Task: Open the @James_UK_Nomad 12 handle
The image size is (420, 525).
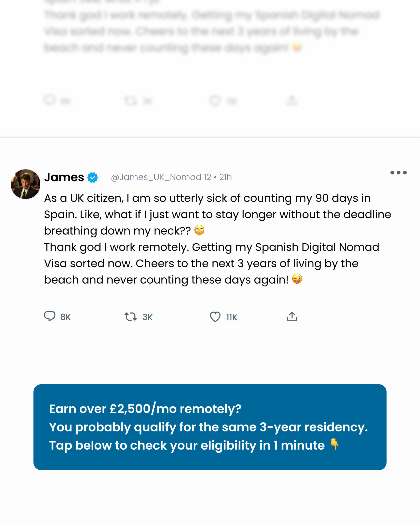Action: coord(161,177)
